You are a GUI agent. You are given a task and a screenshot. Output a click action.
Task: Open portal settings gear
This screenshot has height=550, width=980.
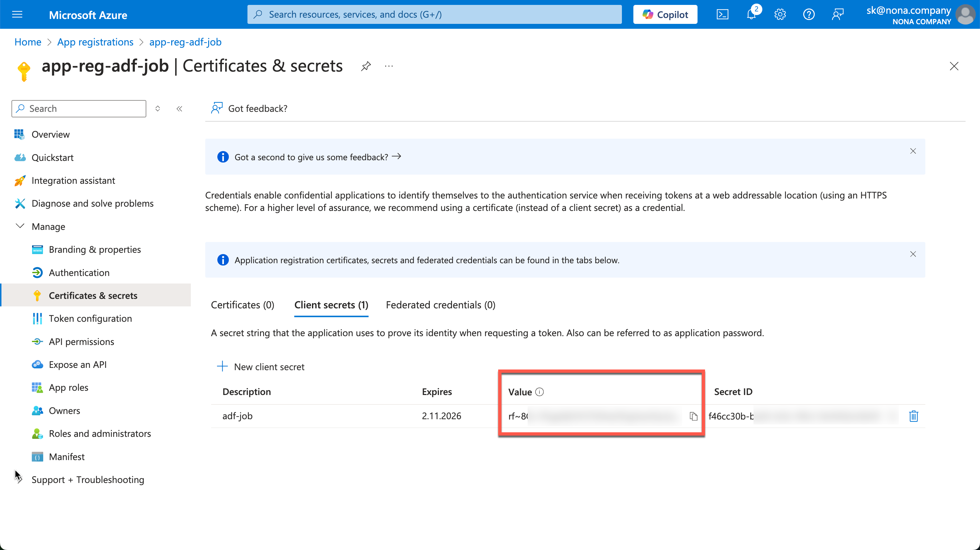pos(780,14)
